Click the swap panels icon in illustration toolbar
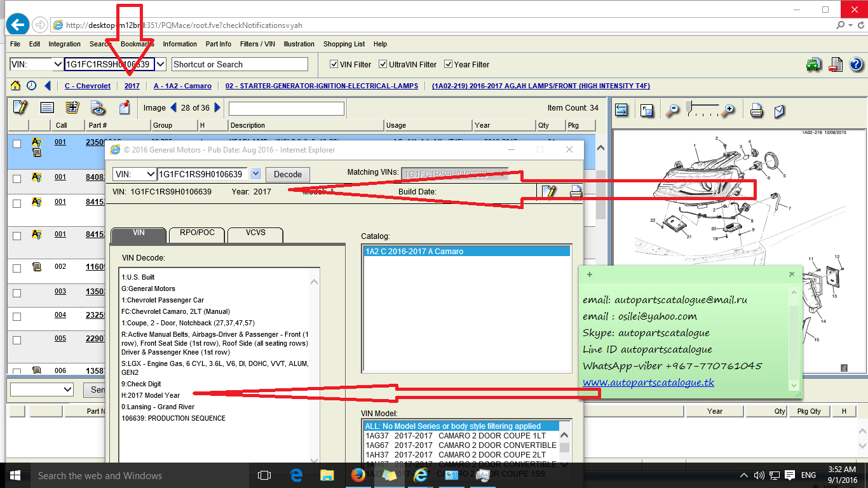Viewport: 868px width, 488px height. click(x=622, y=110)
